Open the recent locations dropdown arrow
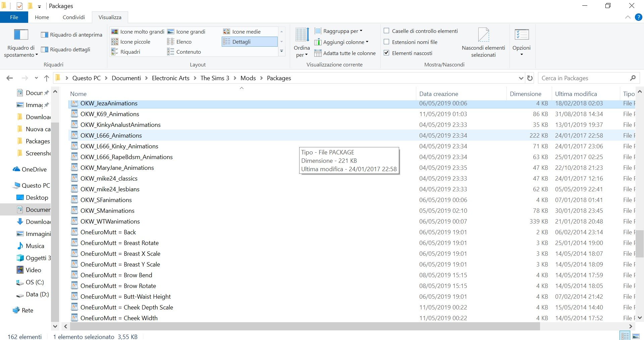 click(36, 78)
